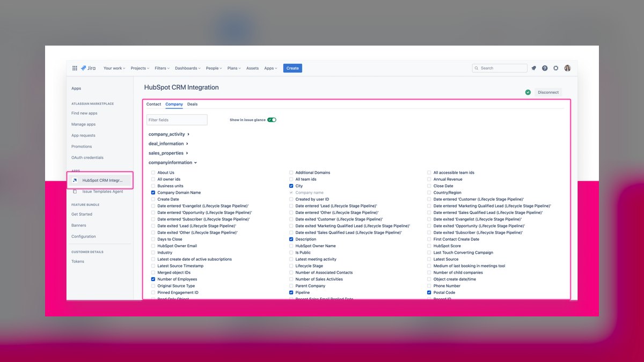The width and height of the screenshot is (644, 362).
Task: Uncheck the Description checkbox
Action: point(291,239)
